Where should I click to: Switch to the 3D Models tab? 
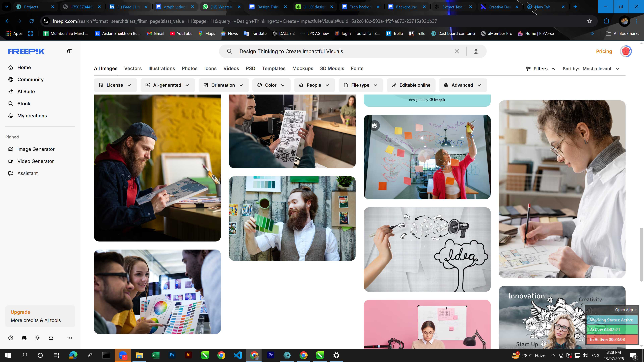(x=332, y=68)
